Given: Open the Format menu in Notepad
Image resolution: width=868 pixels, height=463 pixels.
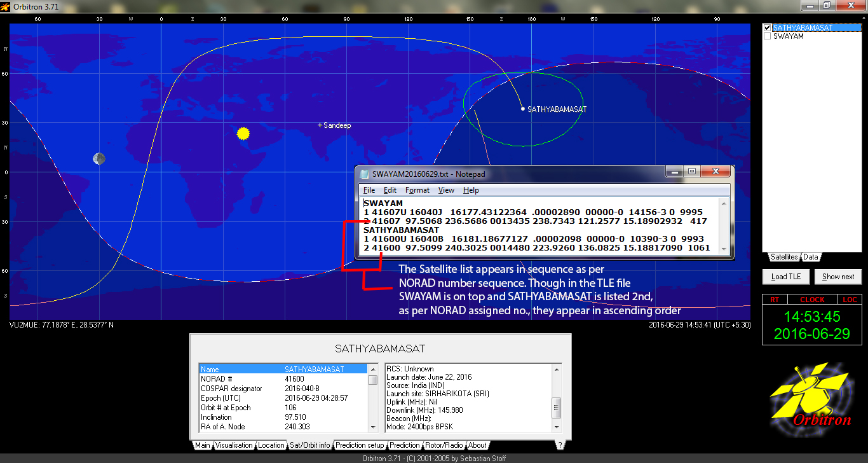Looking at the screenshot, I should click(x=417, y=190).
